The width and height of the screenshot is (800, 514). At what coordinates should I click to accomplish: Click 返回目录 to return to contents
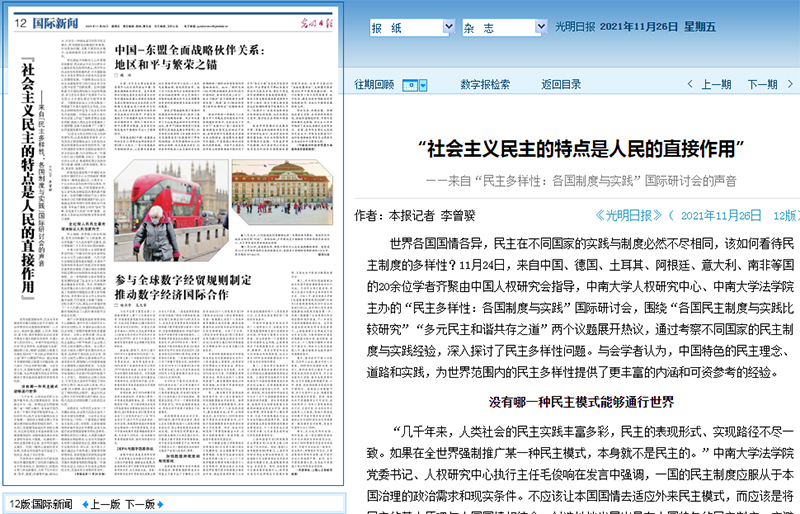561,85
